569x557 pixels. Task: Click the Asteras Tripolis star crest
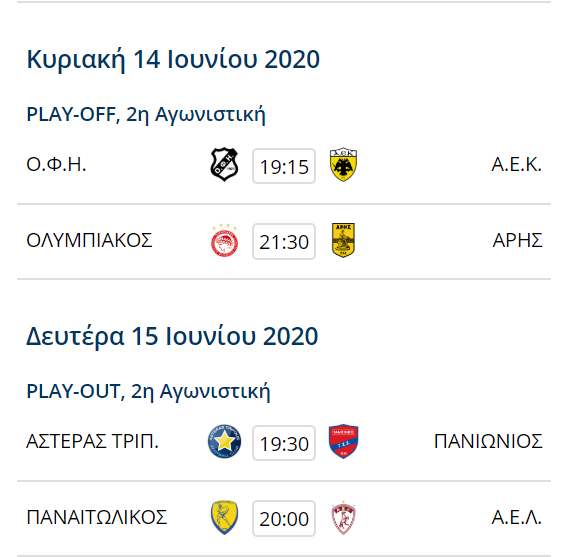coord(224,441)
